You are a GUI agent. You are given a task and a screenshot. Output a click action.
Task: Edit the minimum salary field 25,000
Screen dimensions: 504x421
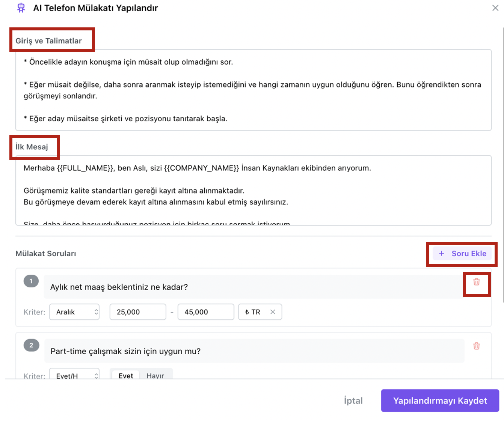pyautogui.click(x=137, y=312)
